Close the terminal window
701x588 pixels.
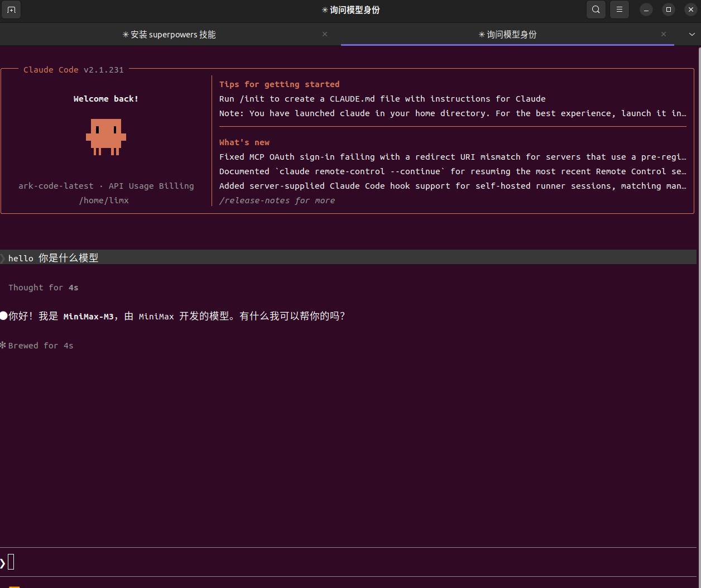(x=691, y=9)
